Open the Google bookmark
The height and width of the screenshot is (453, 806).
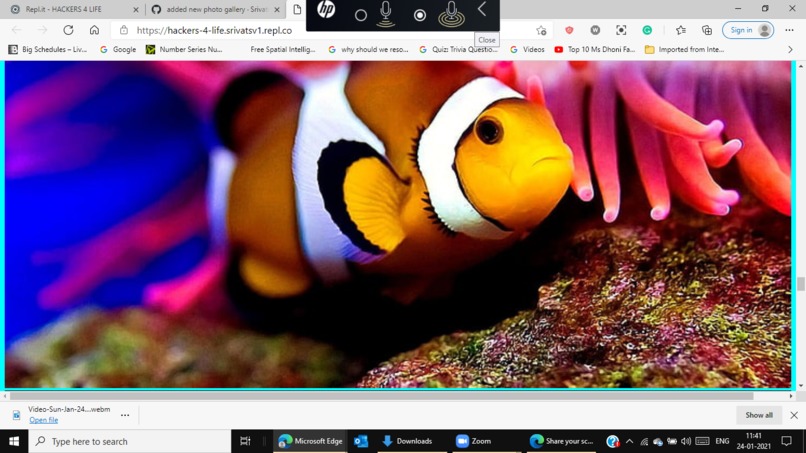pos(118,49)
